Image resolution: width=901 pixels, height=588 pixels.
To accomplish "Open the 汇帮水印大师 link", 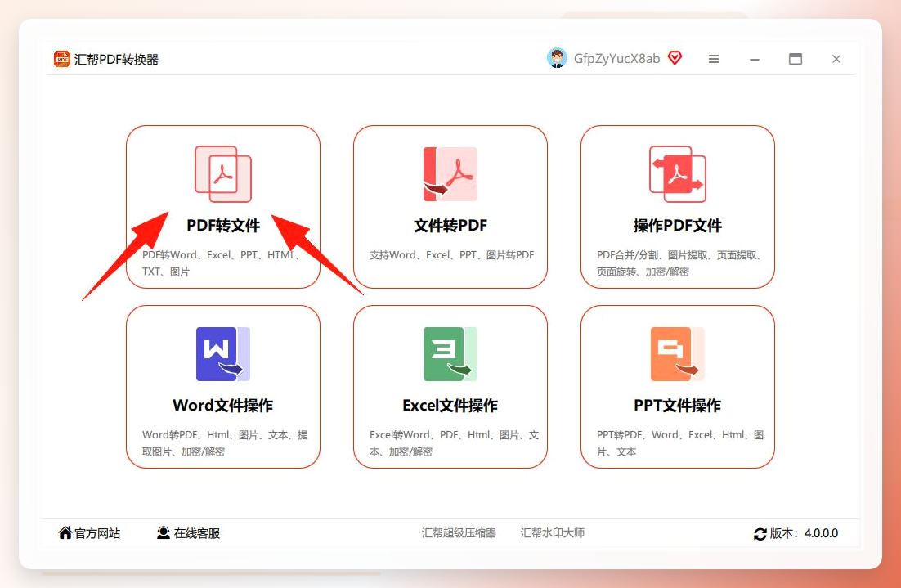I will (552, 533).
